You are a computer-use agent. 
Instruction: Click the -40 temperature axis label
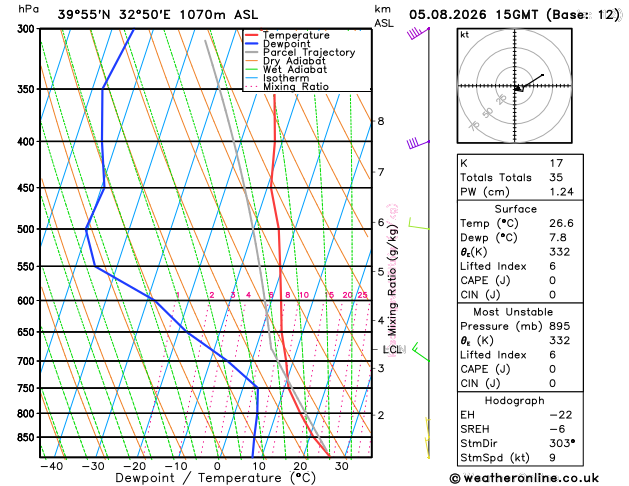coord(51,466)
